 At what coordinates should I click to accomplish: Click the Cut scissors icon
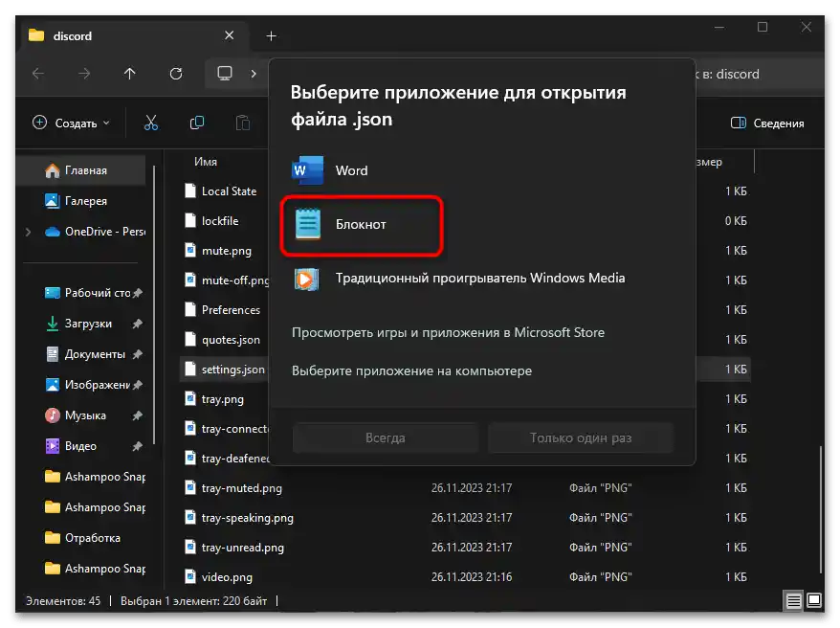151,123
